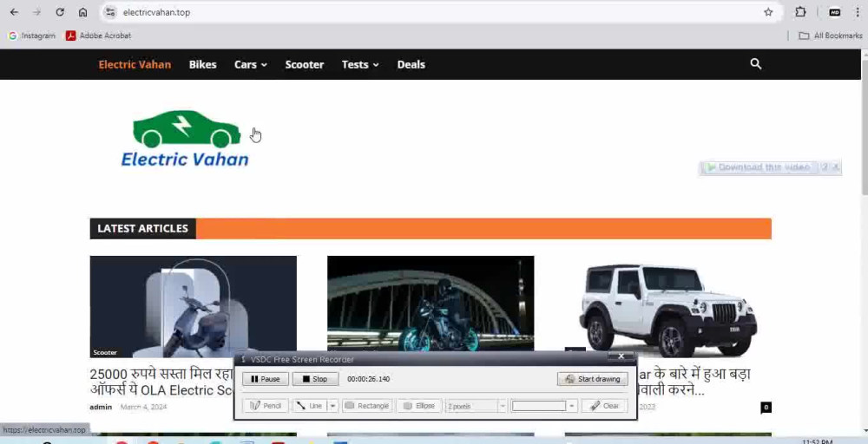The image size is (868, 444).
Task: Open the OLA scooter article thumbnail
Action: [x=194, y=306]
